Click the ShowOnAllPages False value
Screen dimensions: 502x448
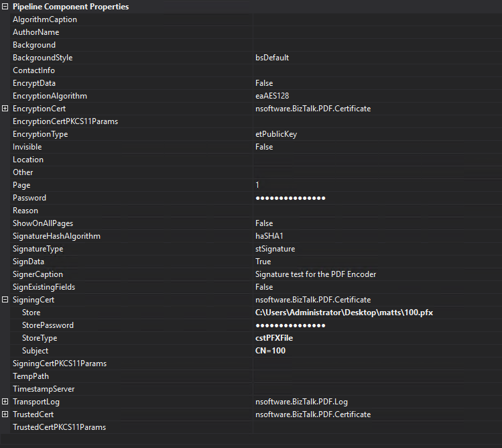coord(264,223)
